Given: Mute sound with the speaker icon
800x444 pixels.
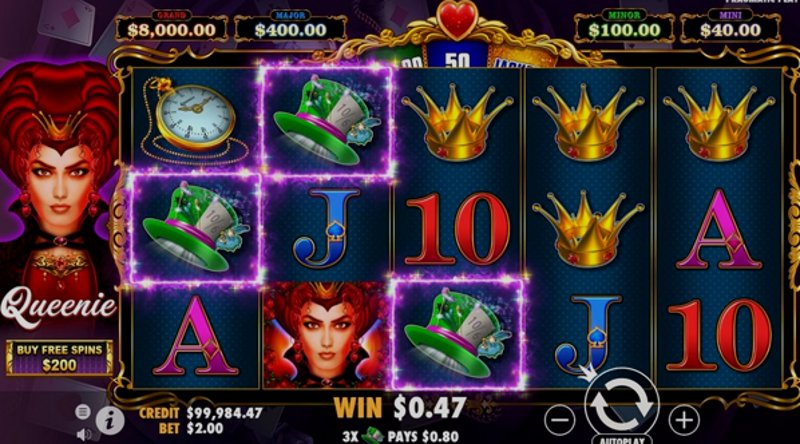Looking at the screenshot, I should point(84,434).
